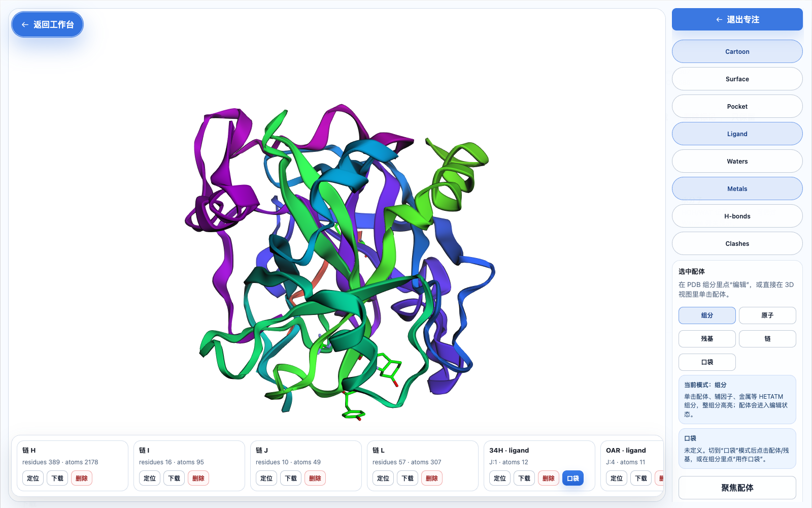Select 原子 selection mode
The height and width of the screenshot is (508, 812).
[767, 315]
